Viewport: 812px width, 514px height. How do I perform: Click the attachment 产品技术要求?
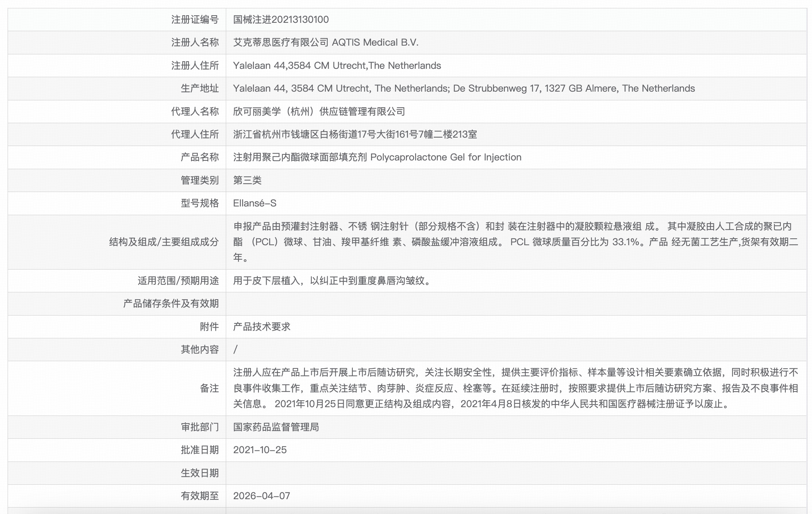(262, 326)
